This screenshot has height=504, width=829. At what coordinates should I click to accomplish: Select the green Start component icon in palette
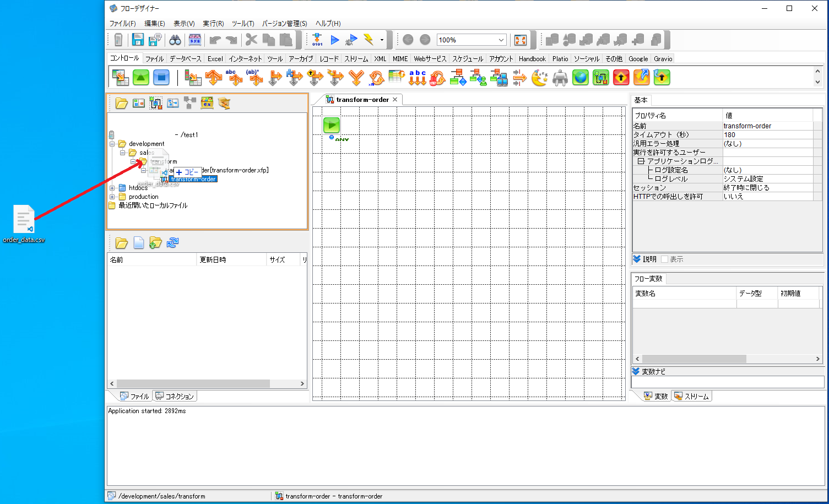pyautogui.click(x=141, y=78)
